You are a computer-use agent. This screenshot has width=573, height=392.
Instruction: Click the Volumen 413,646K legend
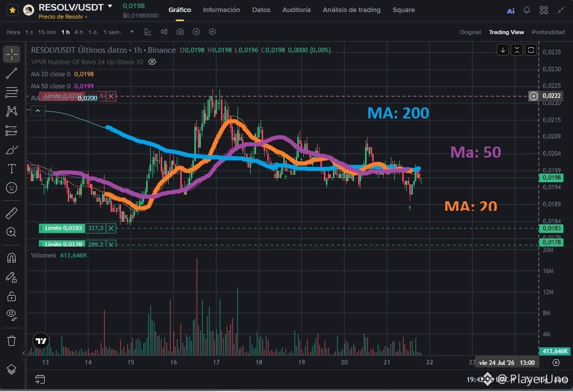click(59, 255)
